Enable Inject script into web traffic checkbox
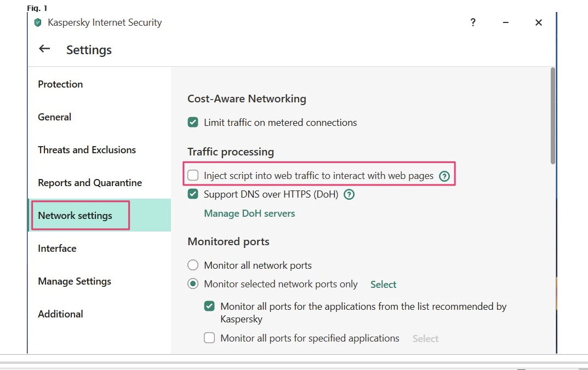This screenshot has width=588, height=370. 193,176
